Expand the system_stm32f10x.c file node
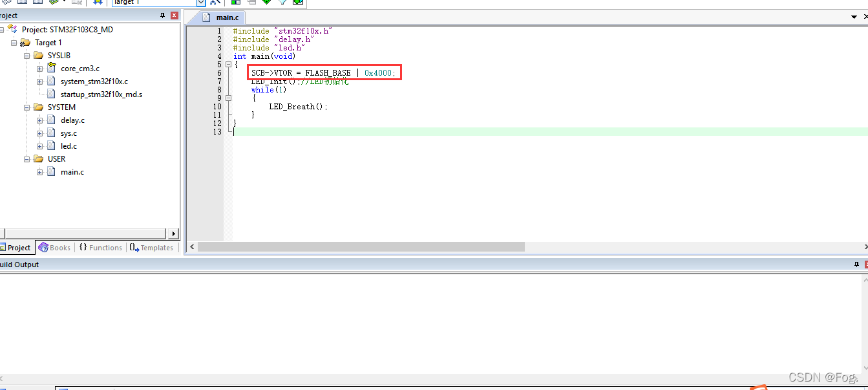The image size is (868, 390). 40,81
